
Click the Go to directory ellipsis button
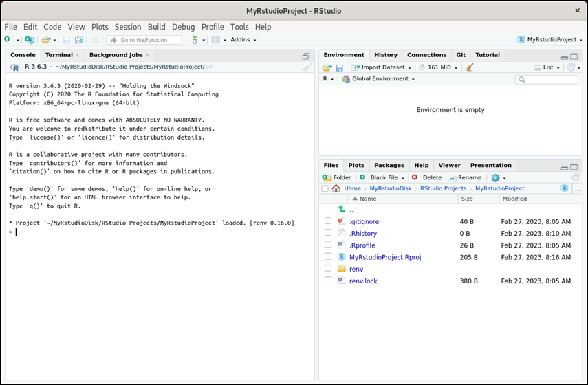(x=578, y=189)
